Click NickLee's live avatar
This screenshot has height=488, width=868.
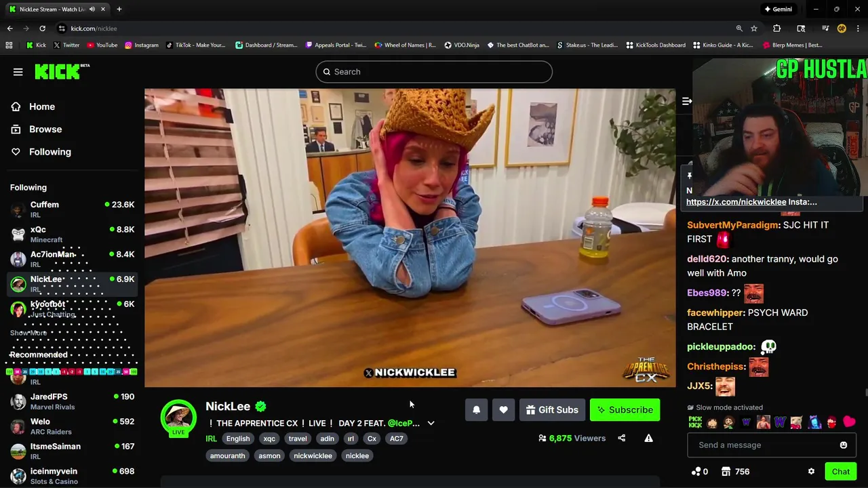pos(178,418)
